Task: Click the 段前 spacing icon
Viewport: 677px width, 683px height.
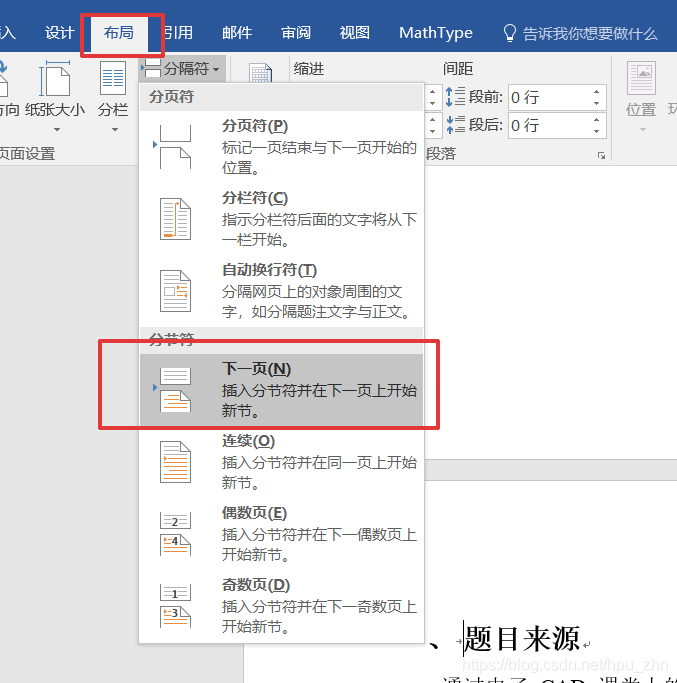Action: [x=455, y=97]
